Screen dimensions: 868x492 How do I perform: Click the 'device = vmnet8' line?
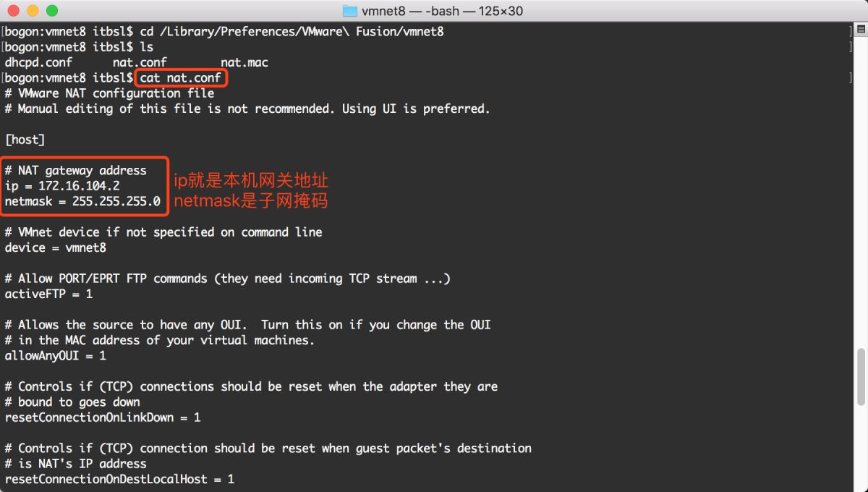[x=56, y=247]
